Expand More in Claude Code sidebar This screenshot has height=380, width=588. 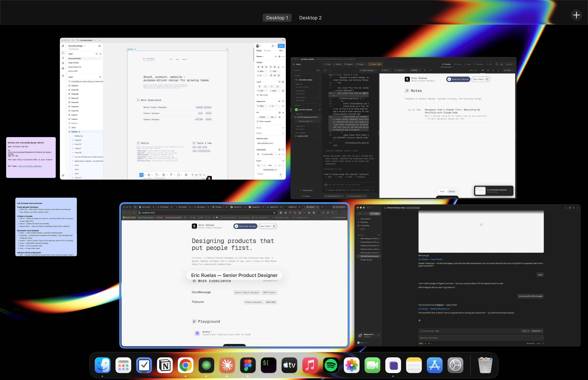(362, 229)
